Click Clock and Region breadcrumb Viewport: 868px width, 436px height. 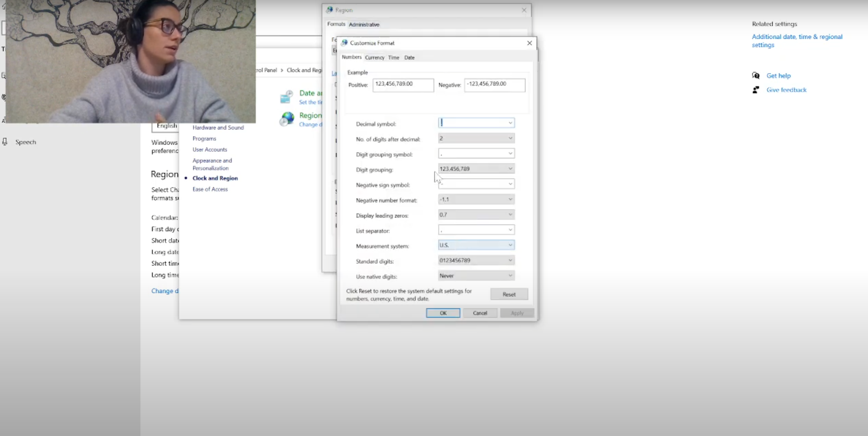(x=304, y=70)
